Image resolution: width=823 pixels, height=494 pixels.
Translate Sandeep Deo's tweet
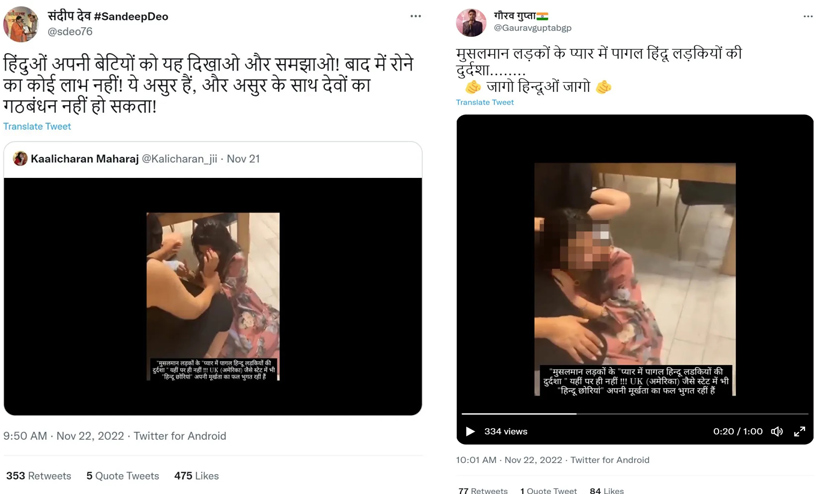click(37, 127)
